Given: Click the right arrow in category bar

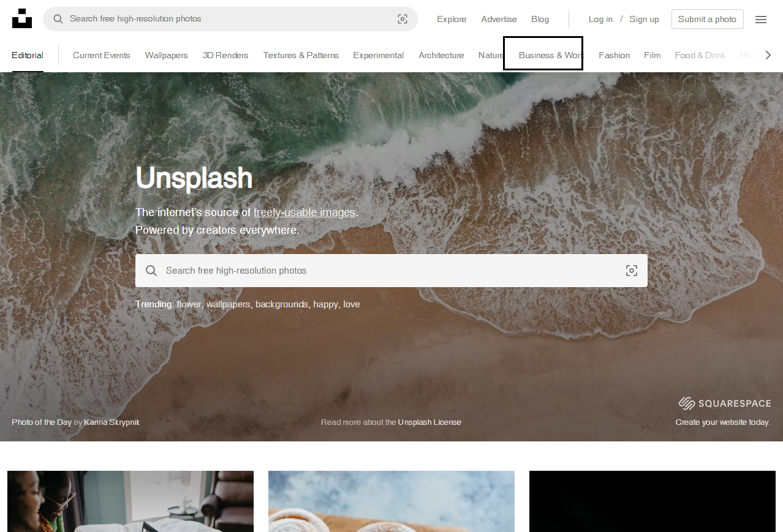Looking at the screenshot, I should 768,55.
